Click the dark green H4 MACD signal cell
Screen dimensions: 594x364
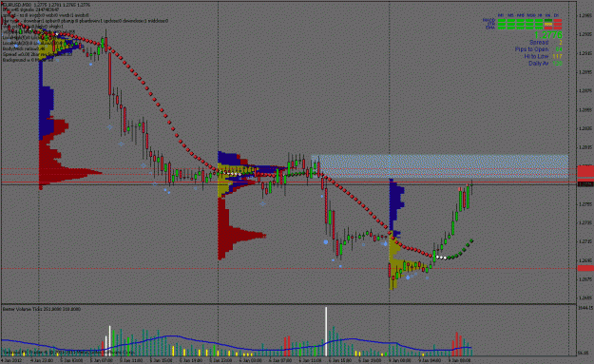coord(548,21)
